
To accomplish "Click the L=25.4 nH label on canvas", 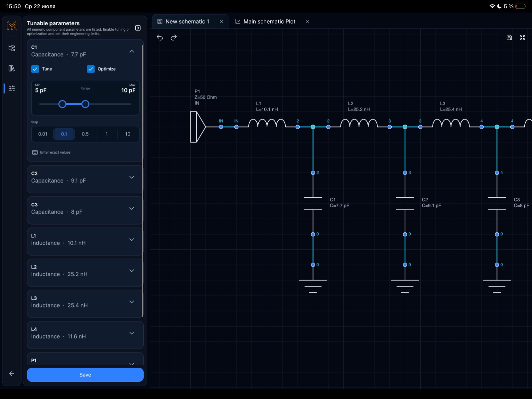I will point(451,109).
